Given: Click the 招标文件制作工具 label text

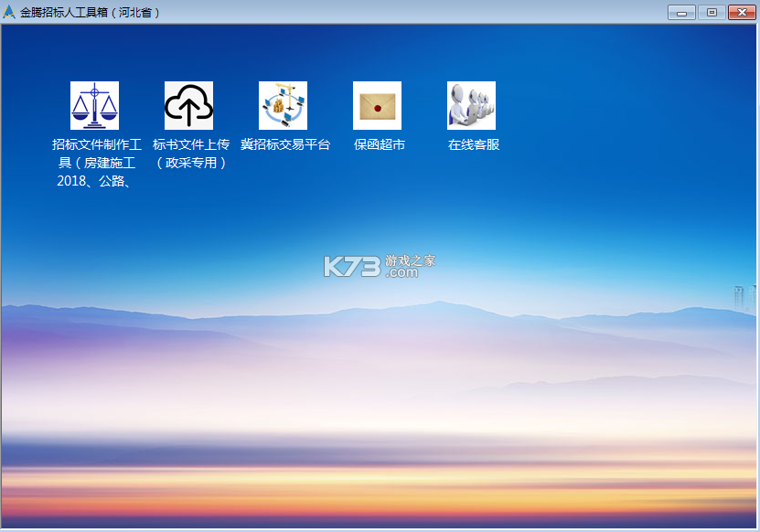Looking at the screenshot, I should tap(96, 163).
